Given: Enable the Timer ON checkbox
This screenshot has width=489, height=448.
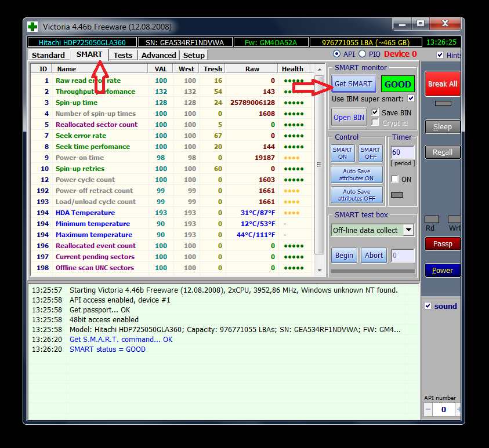Looking at the screenshot, I should (x=395, y=179).
